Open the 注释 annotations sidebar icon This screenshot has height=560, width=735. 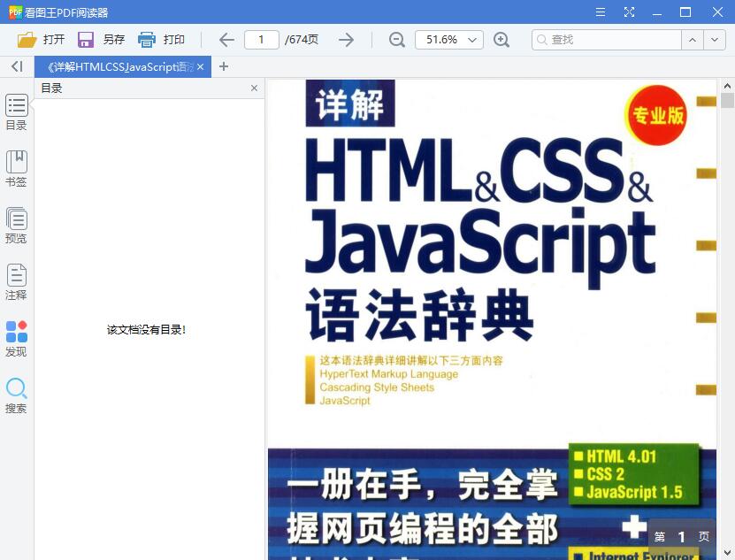coord(17,282)
